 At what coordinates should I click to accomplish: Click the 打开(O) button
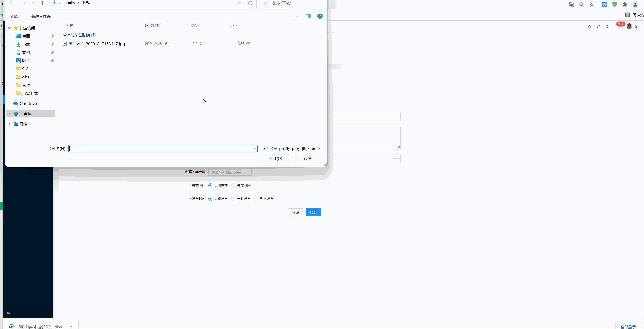click(x=276, y=158)
